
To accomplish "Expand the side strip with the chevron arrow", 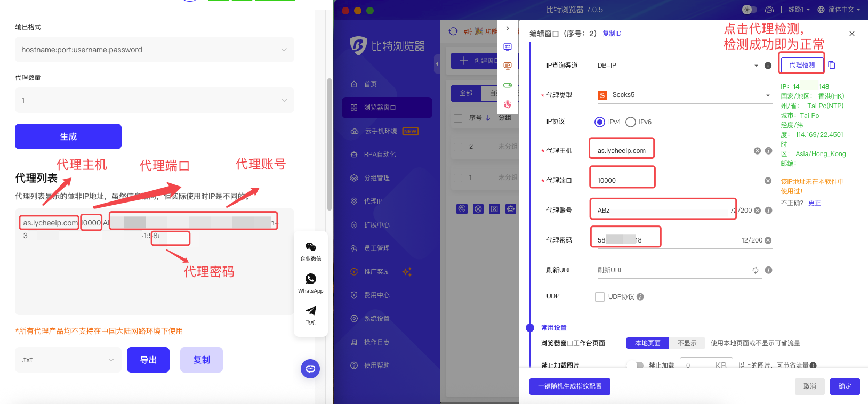I will point(508,28).
